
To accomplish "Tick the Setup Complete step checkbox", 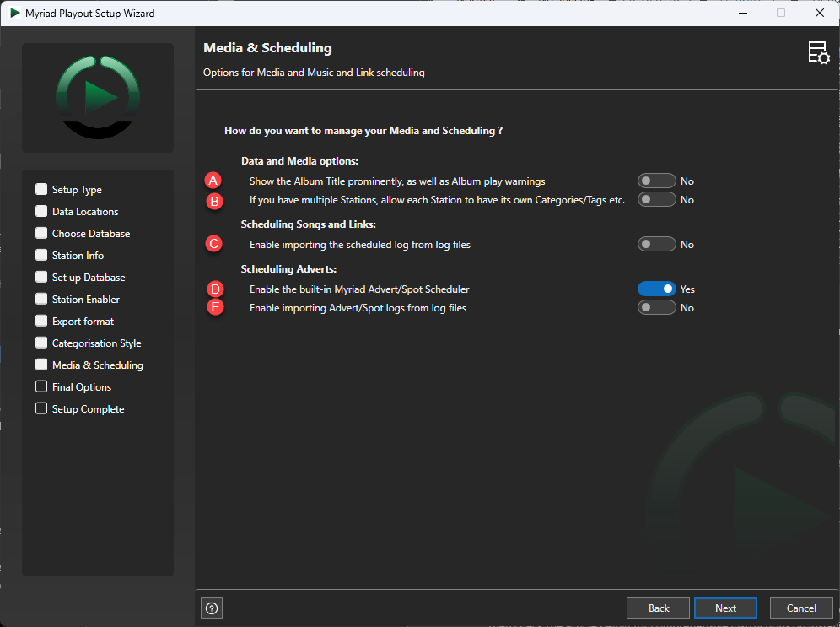I will pyautogui.click(x=41, y=409).
